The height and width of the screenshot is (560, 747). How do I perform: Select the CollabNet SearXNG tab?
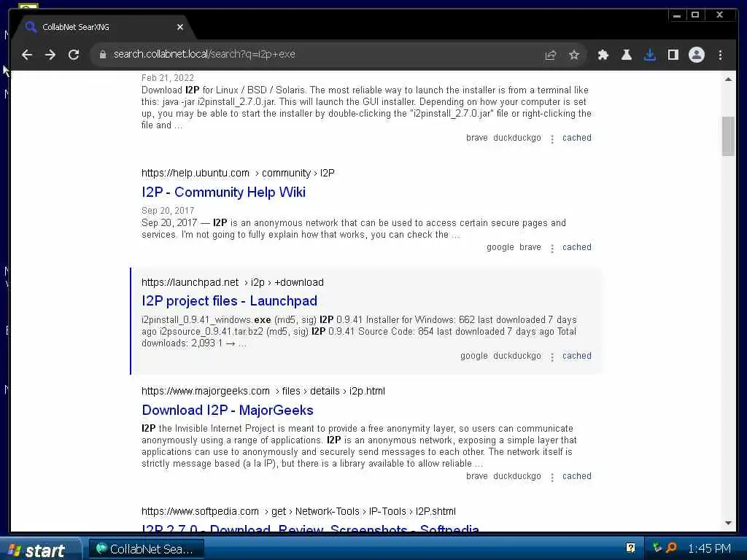[x=102, y=27]
